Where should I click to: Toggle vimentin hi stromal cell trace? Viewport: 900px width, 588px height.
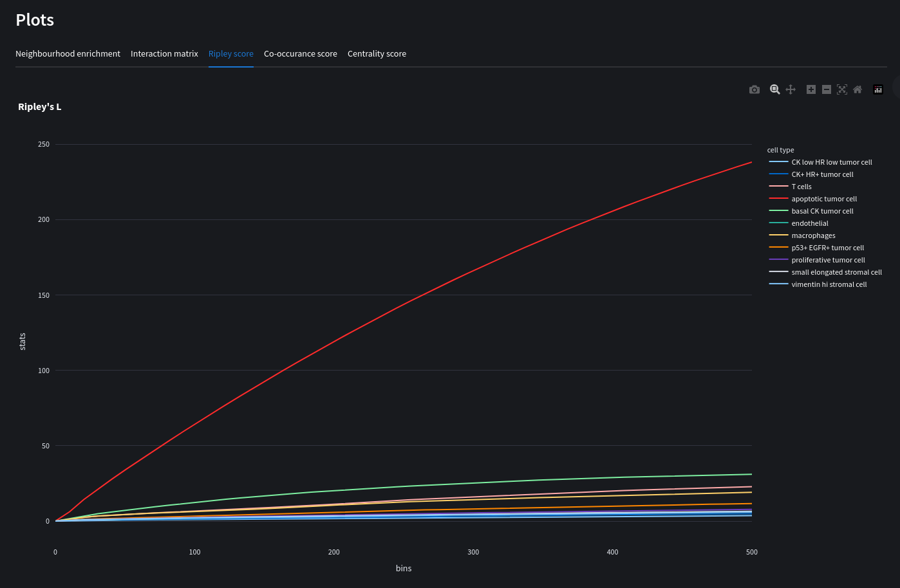click(818, 284)
